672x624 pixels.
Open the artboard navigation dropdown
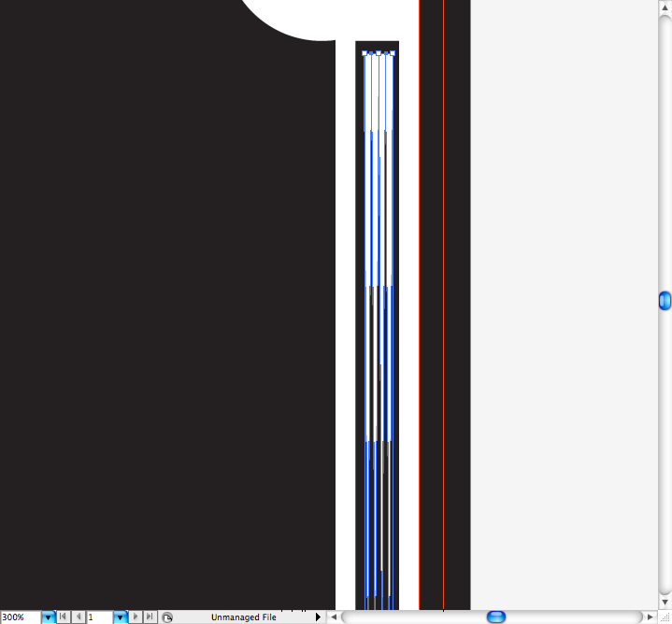[120, 617]
